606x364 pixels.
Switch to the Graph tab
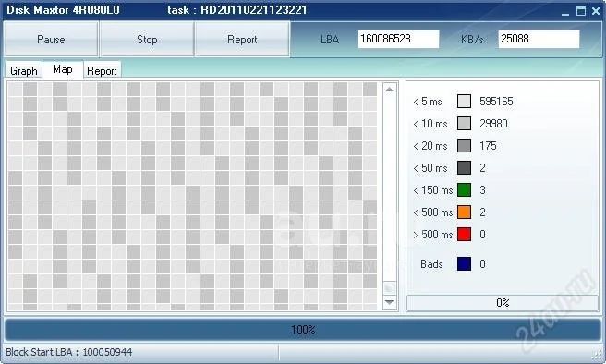tap(24, 71)
